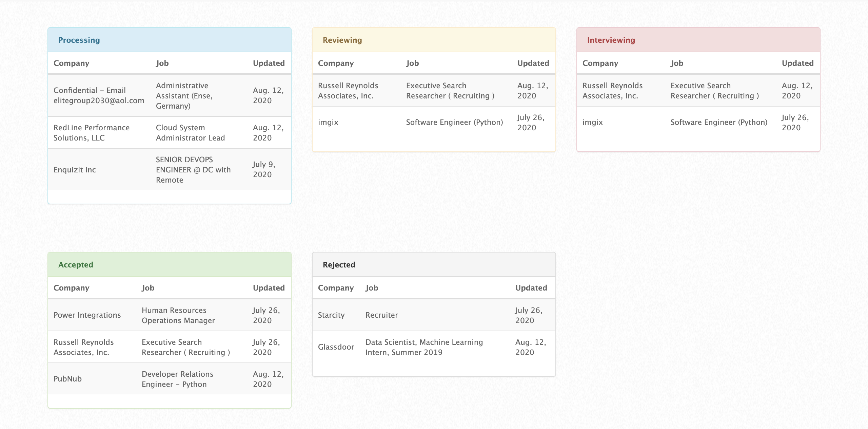Click the Interviewing panel header
Image resolution: width=868 pixels, height=429 pixels.
pyautogui.click(x=611, y=40)
